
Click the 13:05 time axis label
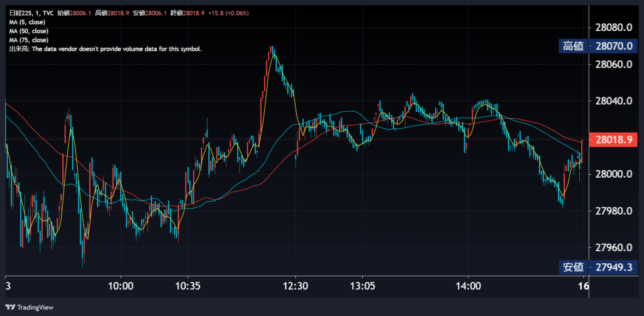coord(362,286)
